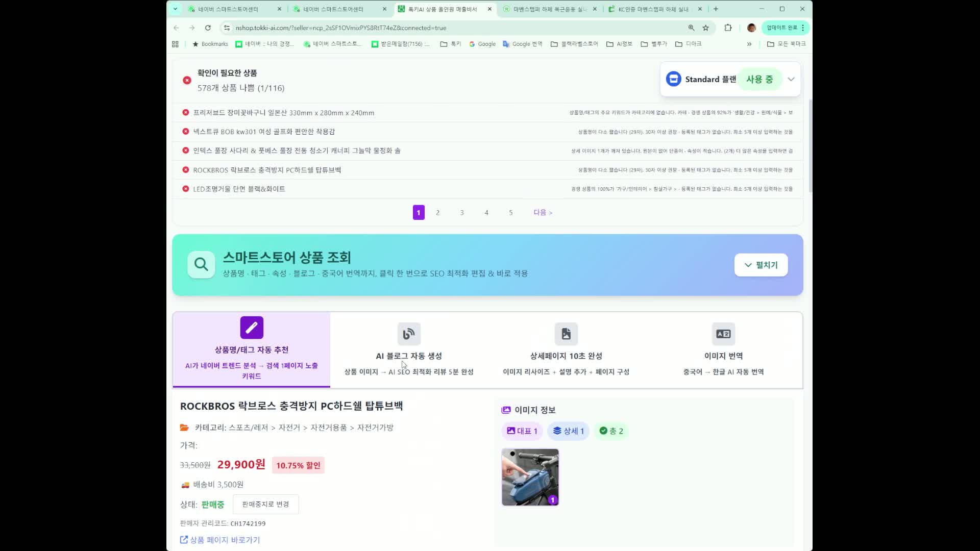Screen dimensions: 980x551
Task: Open the 모든 북마크 folder
Action: click(786, 44)
